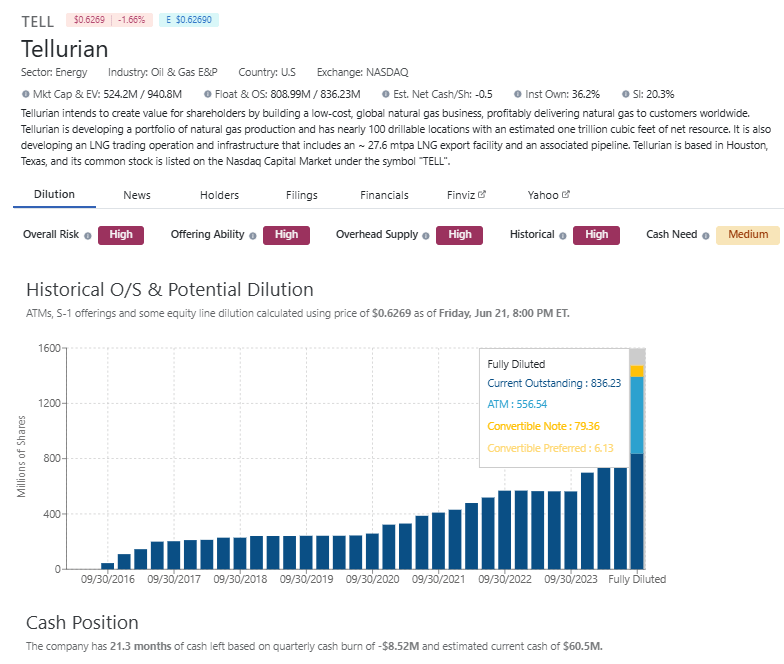Open the Filings tab
The image size is (784, 664).
(302, 195)
